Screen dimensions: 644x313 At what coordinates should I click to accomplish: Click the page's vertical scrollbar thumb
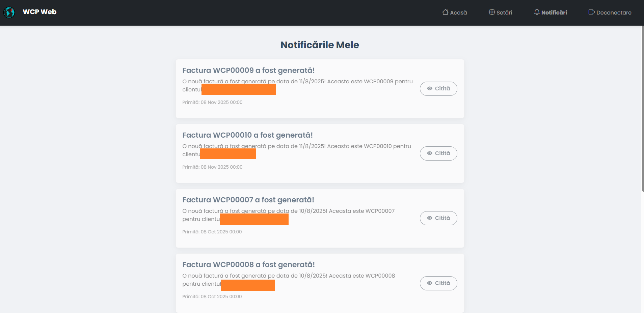pos(642,108)
